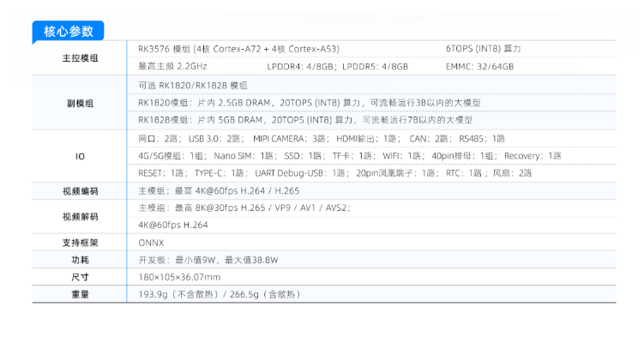The image size is (644, 343).
Task: Select the 主控模组 row label
Action: pyautogui.click(x=80, y=58)
